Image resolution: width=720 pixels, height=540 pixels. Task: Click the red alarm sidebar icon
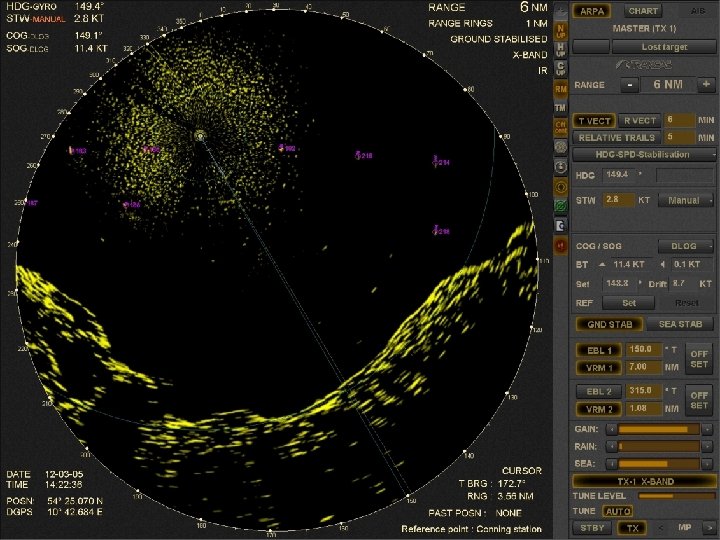[x=561, y=246]
